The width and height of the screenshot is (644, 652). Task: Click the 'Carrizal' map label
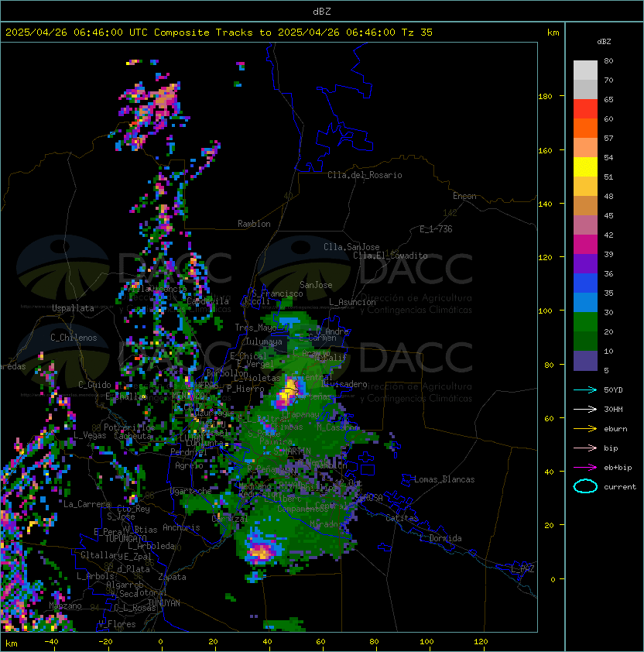click(230, 519)
